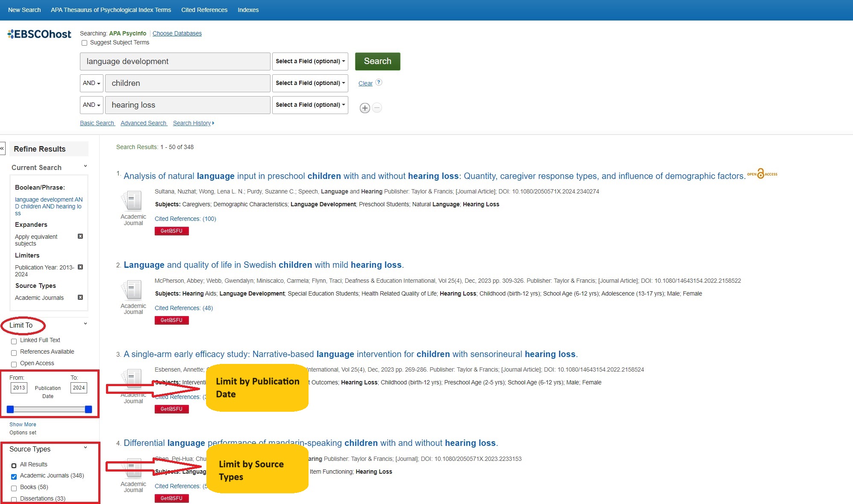Viewport: 853px width, 504px height.
Task: Click publication date slider right handle
Action: point(88,410)
